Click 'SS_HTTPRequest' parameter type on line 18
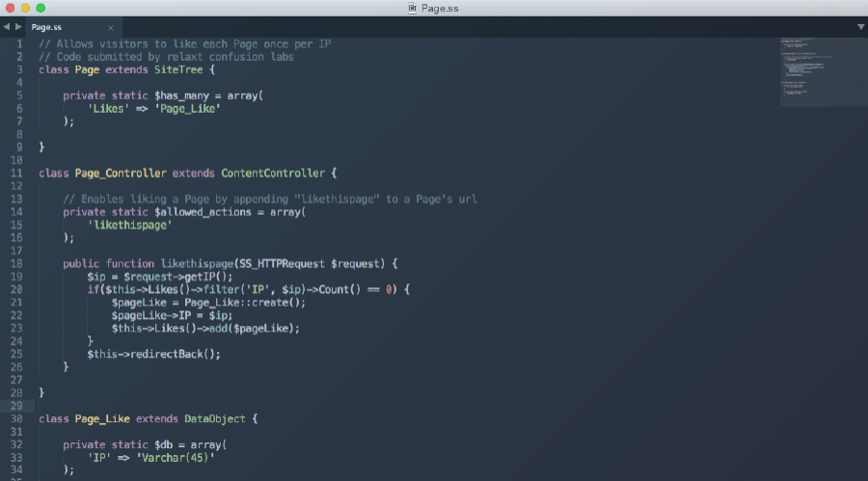This screenshot has width=868, height=481. pyautogui.click(x=282, y=263)
